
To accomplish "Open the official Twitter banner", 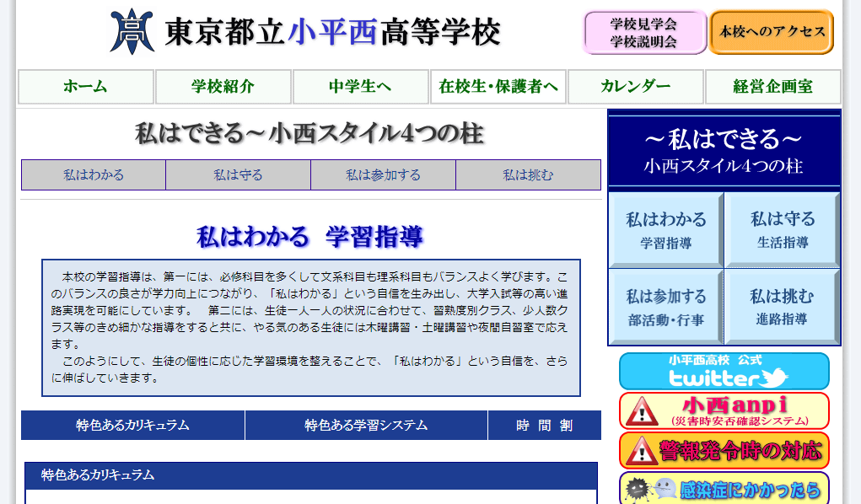I will (724, 371).
